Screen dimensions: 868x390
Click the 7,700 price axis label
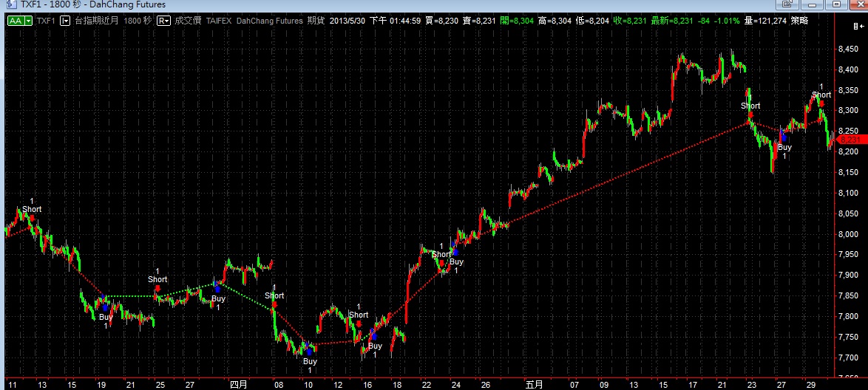click(x=849, y=358)
